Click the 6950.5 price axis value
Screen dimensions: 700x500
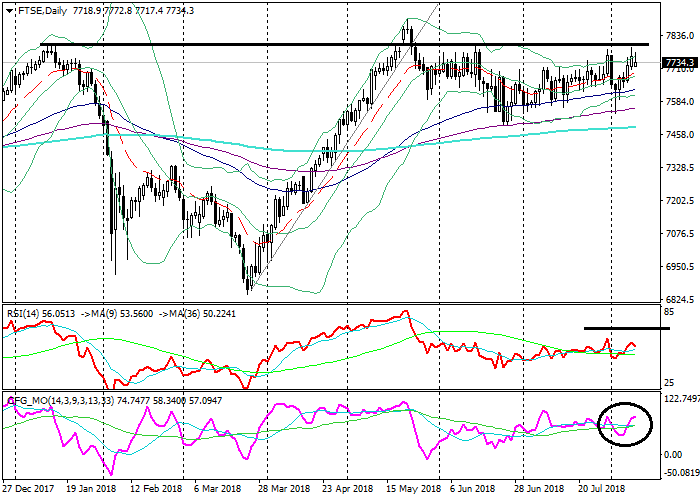(679, 267)
